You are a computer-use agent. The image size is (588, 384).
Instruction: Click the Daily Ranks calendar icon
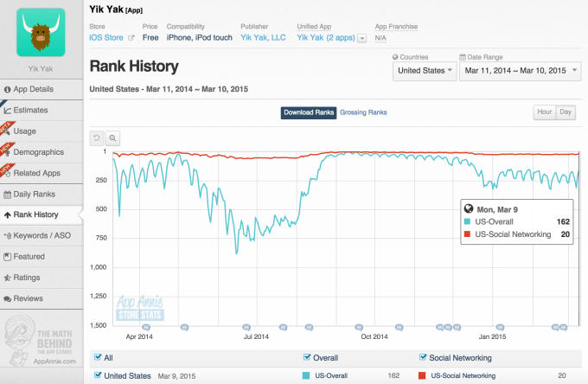tap(7, 195)
